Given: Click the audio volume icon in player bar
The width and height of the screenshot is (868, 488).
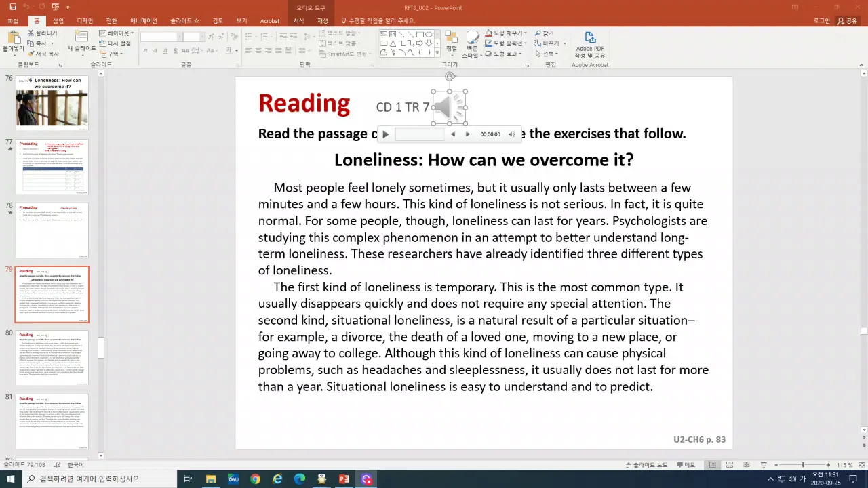Looking at the screenshot, I should 512,134.
